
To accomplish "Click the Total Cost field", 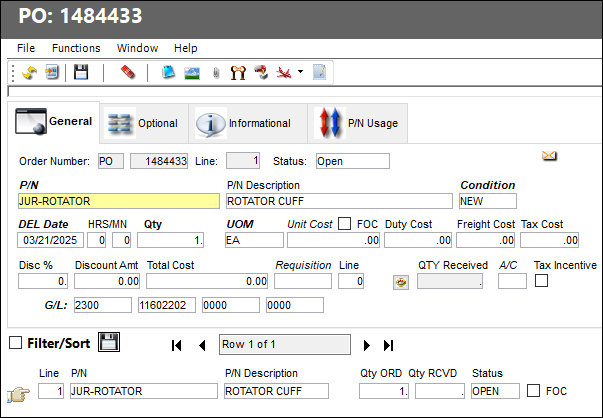I will [207, 281].
